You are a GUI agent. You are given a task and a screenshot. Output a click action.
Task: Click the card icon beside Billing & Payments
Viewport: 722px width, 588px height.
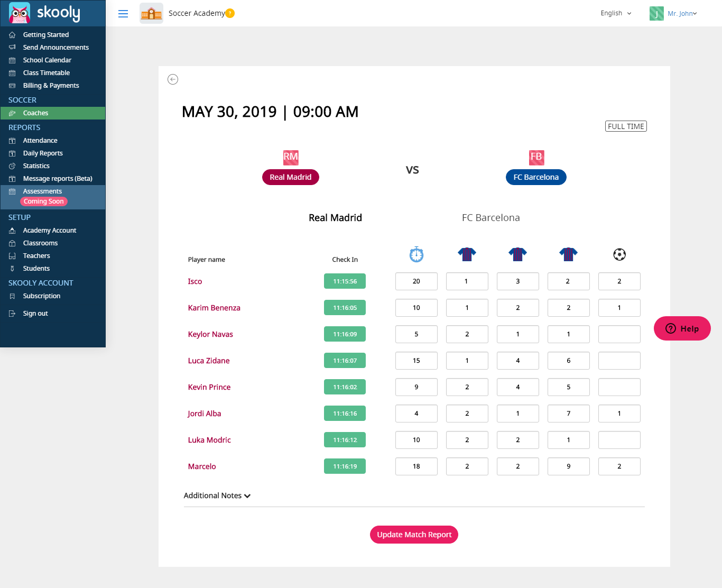coord(12,86)
